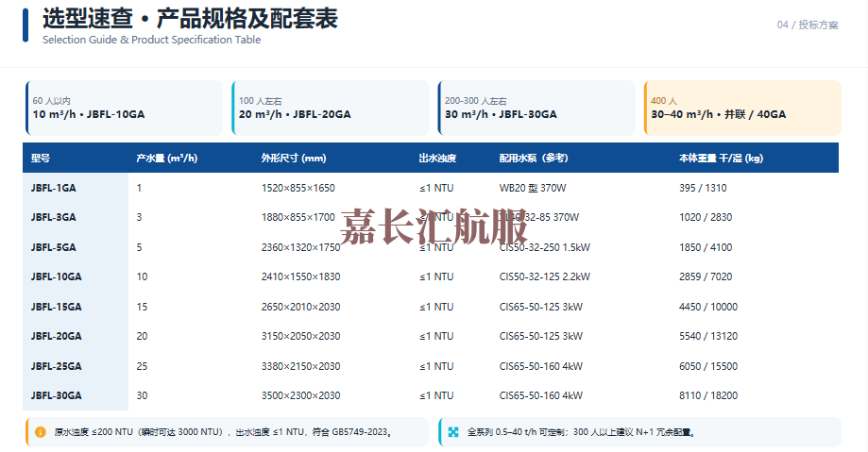Click flow-rate value 1 in JBFL-1GA row
This screenshot has height=452, width=868.
point(139,188)
